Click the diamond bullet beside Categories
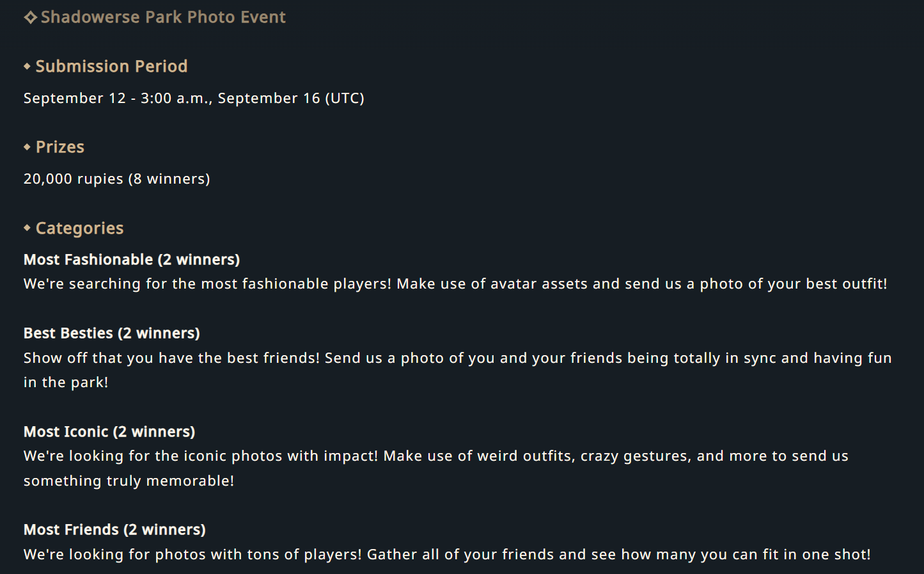The width and height of the screenshot is (924, 574). (x=27, y=228)
